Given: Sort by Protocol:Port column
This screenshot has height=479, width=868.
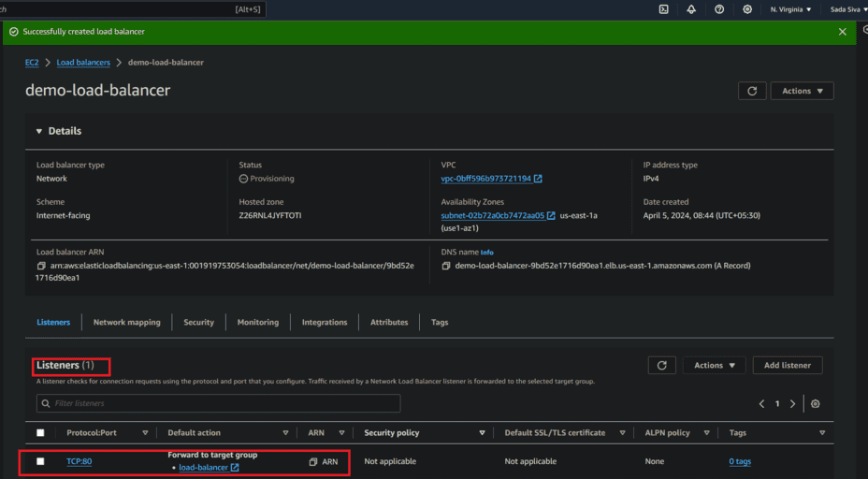Looking at the screenshot, I should (145, 433).
